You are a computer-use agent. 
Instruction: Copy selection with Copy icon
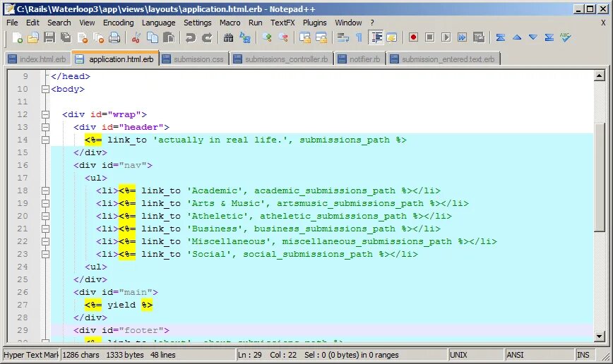pos(152,37)
